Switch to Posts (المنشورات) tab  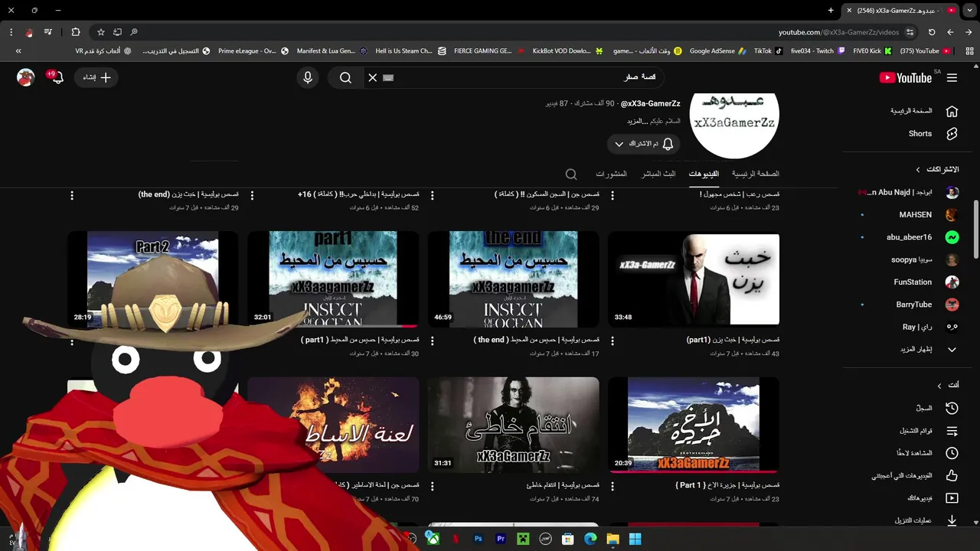[611, 174]
